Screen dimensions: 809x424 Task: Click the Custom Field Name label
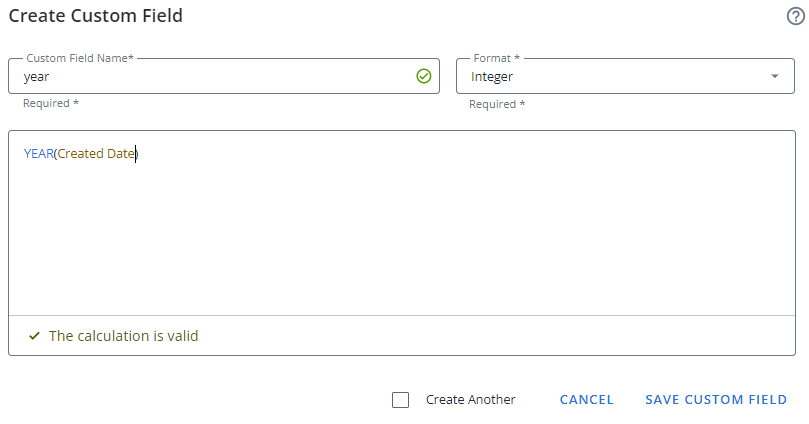pos(80,58)
